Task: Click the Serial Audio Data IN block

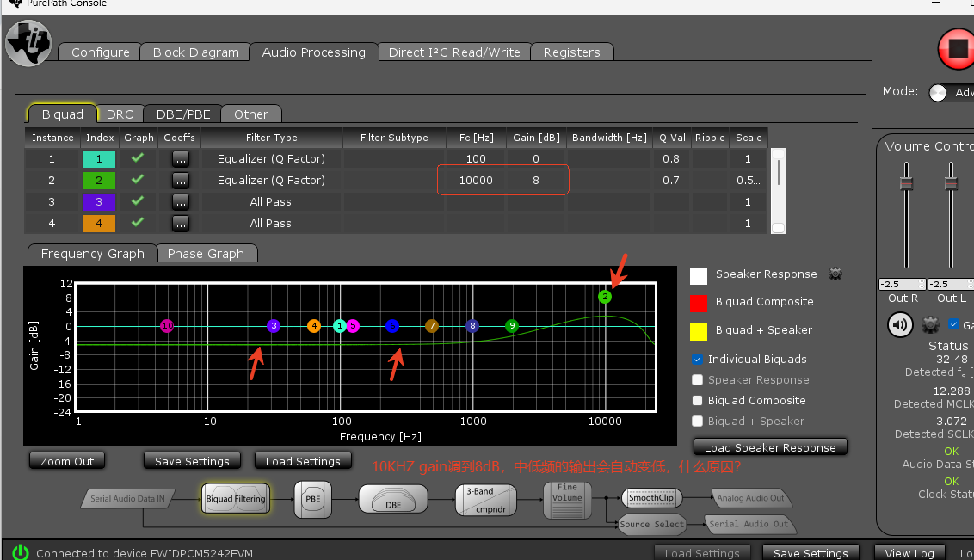Action: point(127,499)
